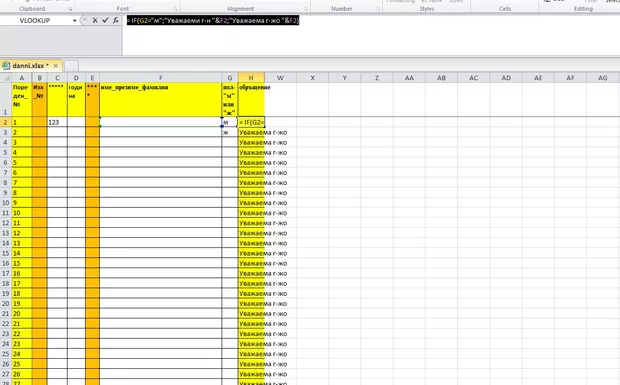Confirm the formula with the checkmark icon

point(105,20)
